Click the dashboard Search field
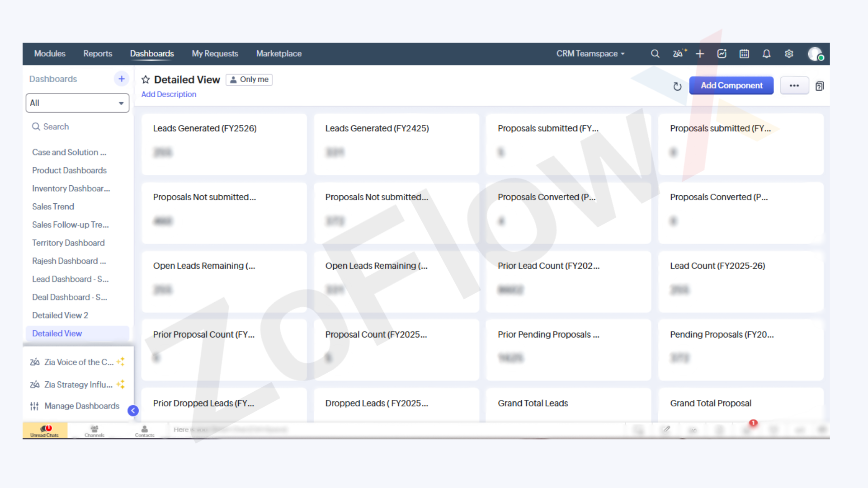 coord(77,127)
